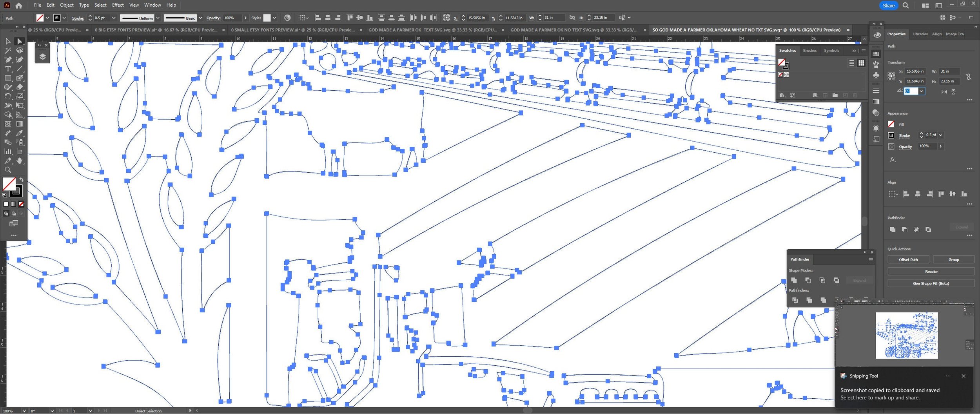This screenshot has height=414, width=980.
Task: Click Recolor Artwork icon in control bar
Action: click(287, 18)
